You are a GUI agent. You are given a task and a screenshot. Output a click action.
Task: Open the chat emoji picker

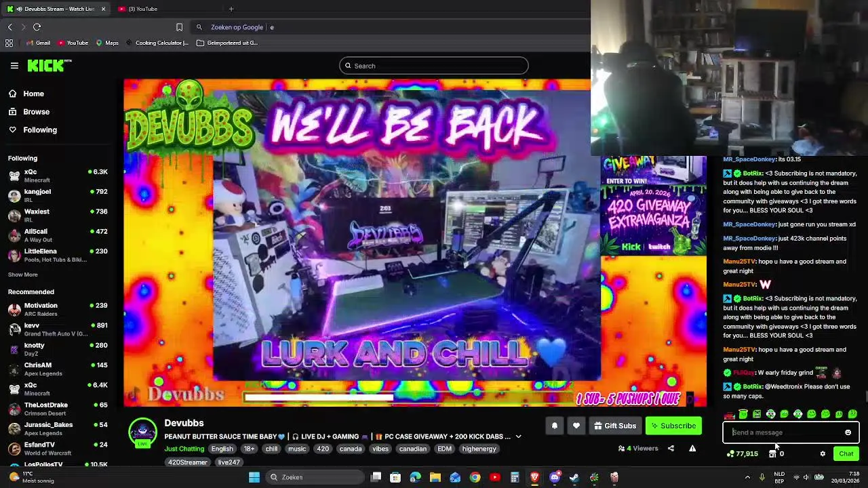[848, 432]
